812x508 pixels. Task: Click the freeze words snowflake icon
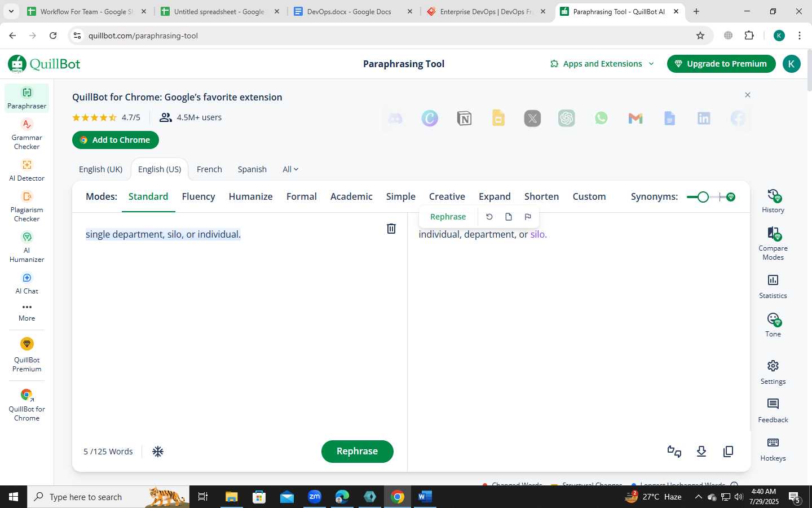tap(158, 452)
